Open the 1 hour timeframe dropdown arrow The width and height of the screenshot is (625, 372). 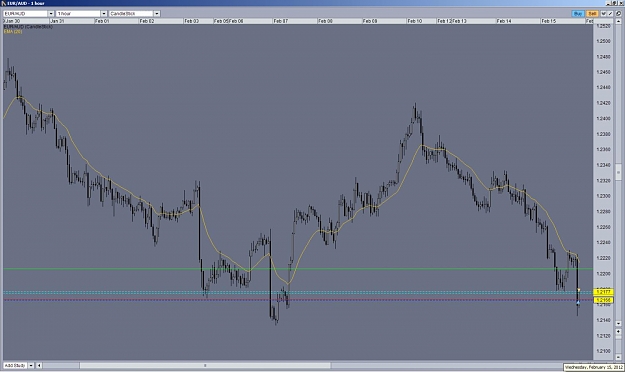[x=104, y=14]
